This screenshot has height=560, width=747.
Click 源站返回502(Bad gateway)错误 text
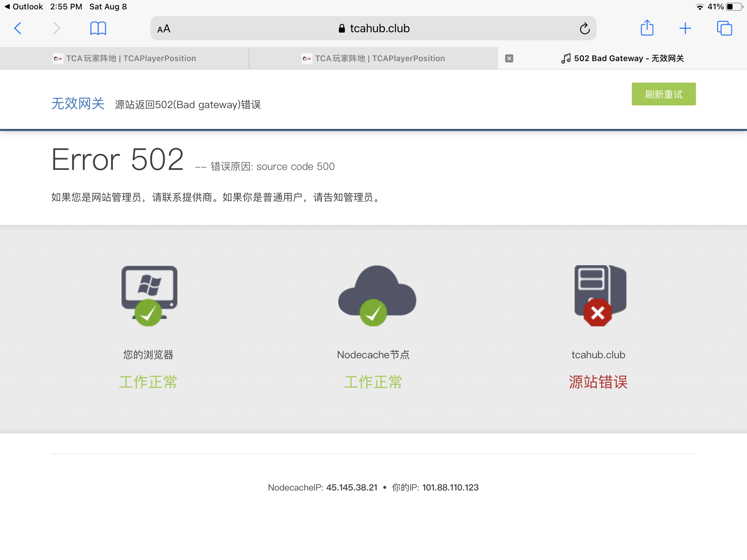(188, 105)
